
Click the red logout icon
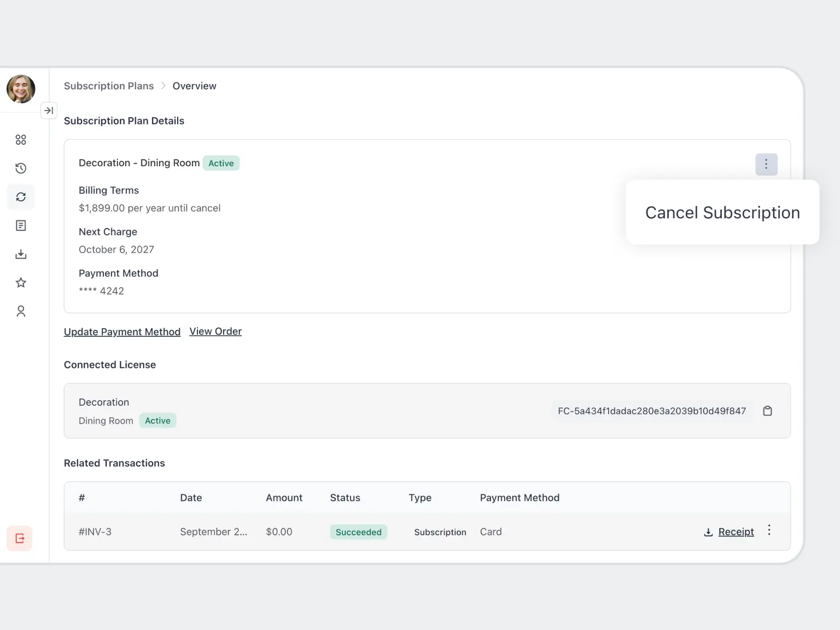click(x=20, y=539)
